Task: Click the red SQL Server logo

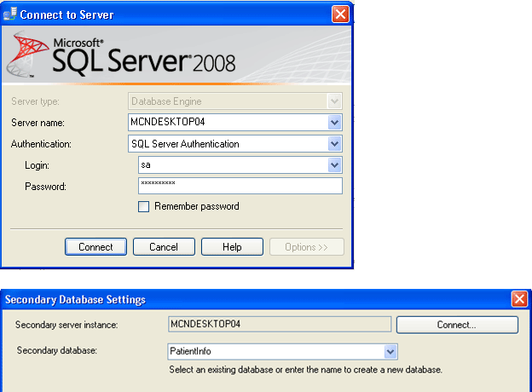Action: point(28,54)
